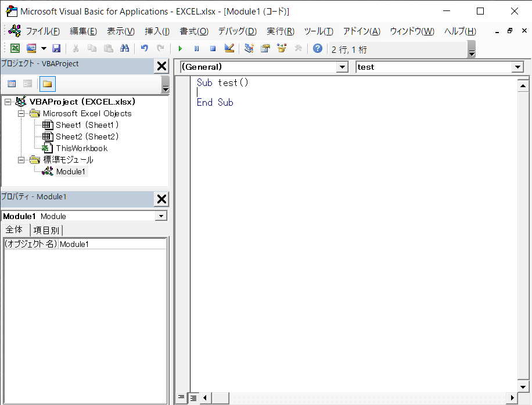Open the ツール(T) menu
This screenshot has height=405, width=532.
319,31
